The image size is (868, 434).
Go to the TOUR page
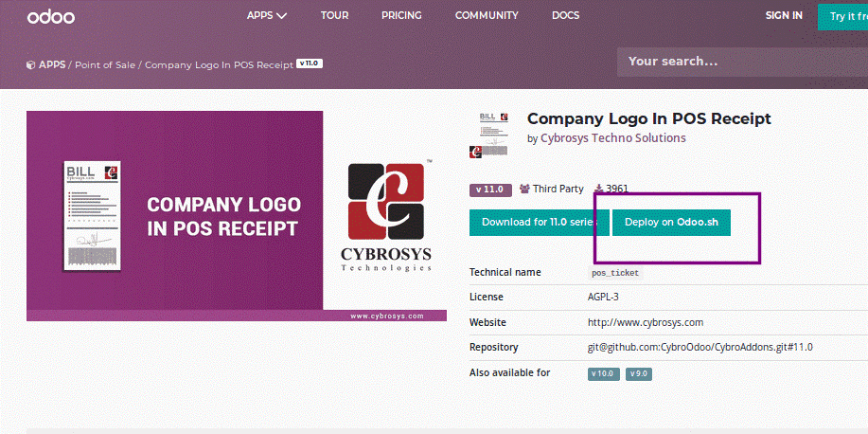click(x=334, y=15)
